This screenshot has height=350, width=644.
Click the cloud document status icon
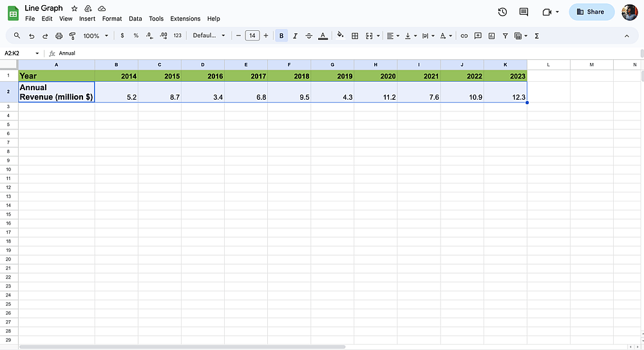tap(102, 8)
